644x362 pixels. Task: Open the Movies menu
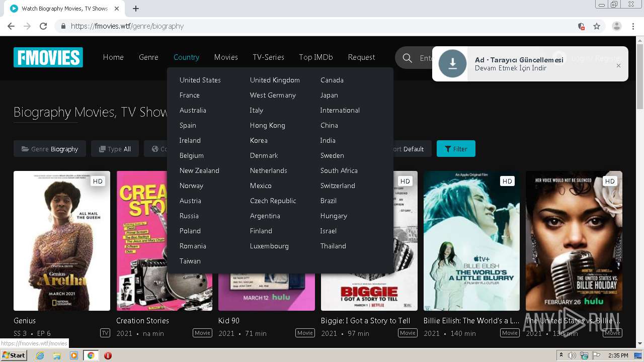coord(226,57)
